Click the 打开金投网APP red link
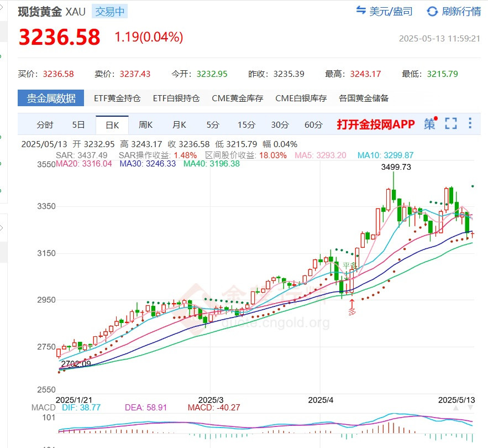 [376, 124]
